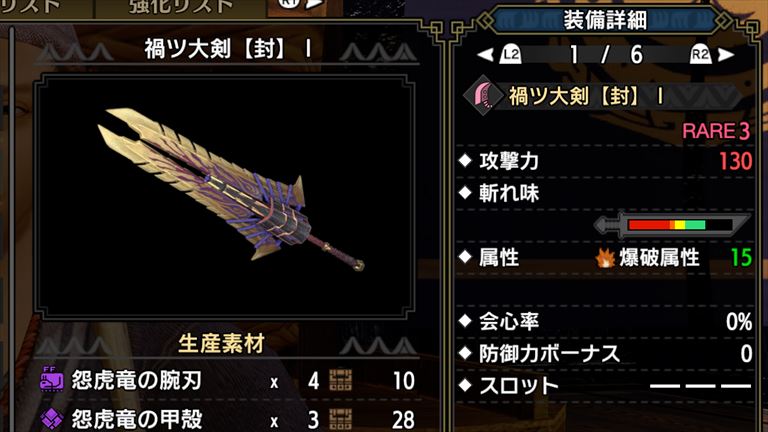Click the L2 previous page button icon
This screenshot has height=432, width=768.
click(x=510, y=54)
